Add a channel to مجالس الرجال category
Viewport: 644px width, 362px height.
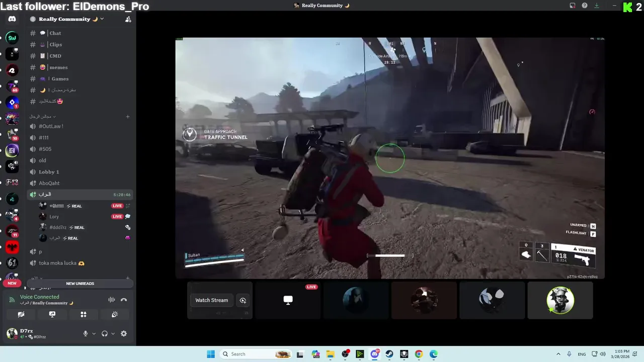(x=128, y=117)
